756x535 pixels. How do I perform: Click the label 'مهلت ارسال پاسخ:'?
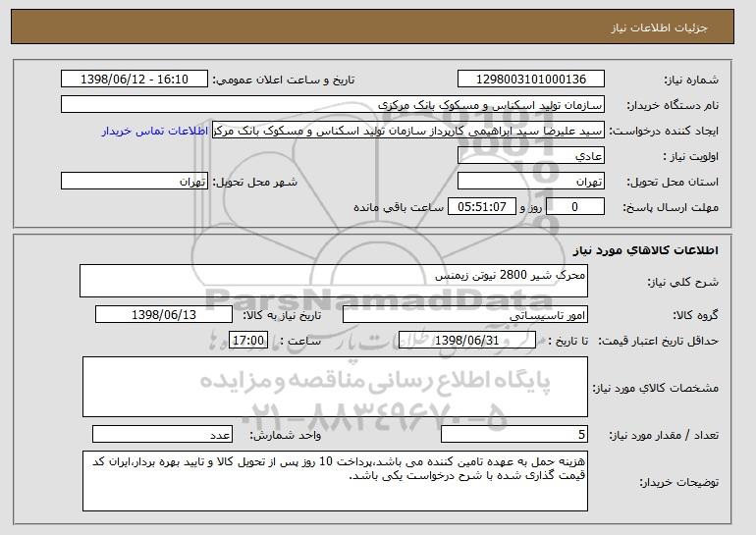pos(672,207)
